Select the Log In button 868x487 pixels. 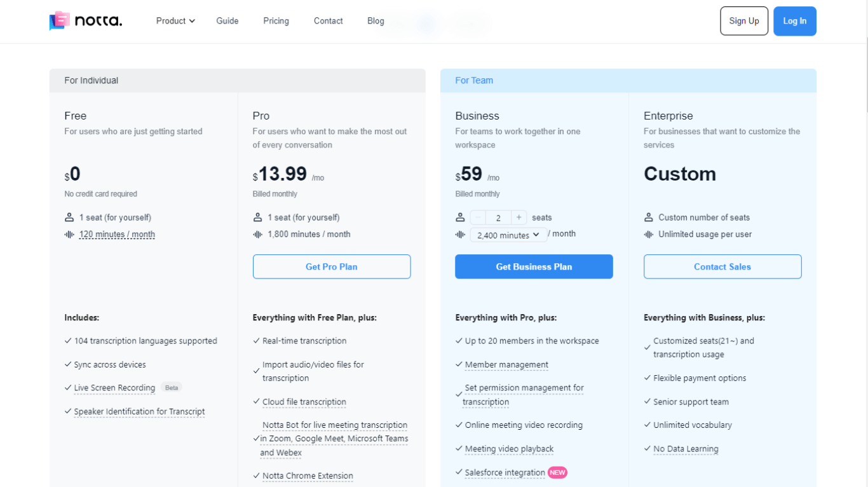tap(794, 21)
